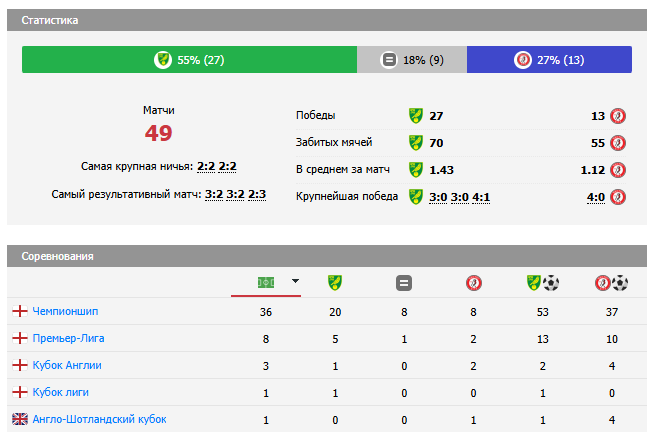Go to the Кубок лиги competition page
Screen dimensions: 656x440
(60, 392)
